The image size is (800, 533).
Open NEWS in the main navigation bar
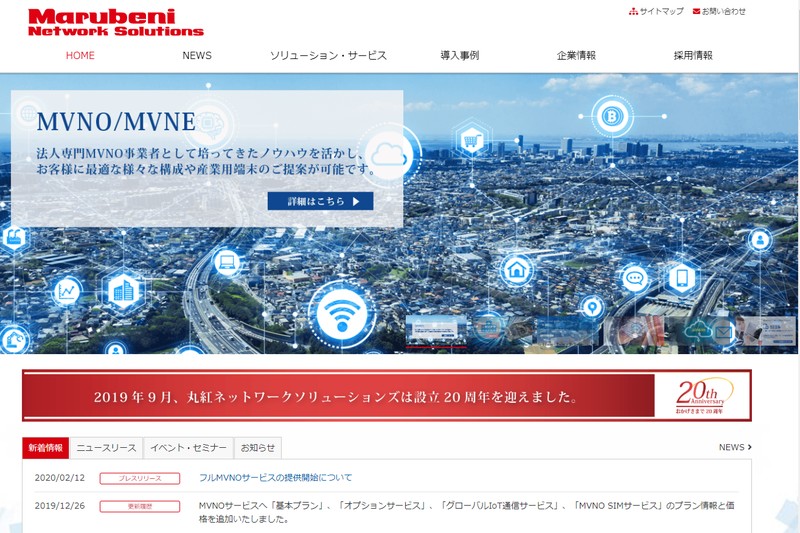coord(197,55)
